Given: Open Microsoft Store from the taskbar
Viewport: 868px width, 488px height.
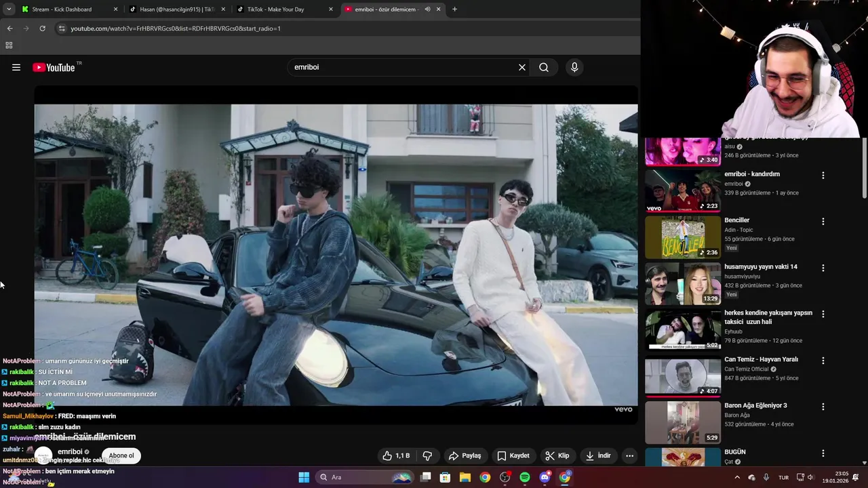Looking at the screenshot, I should click(x=446, y=477).
